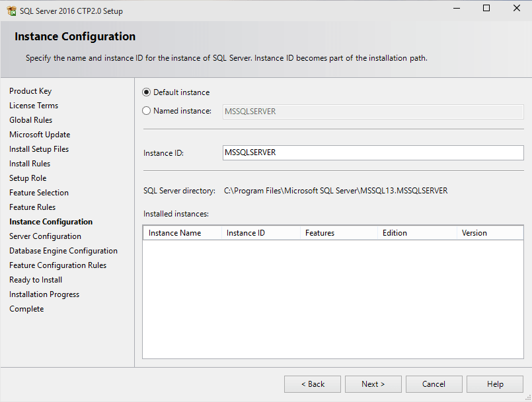Image resolution: width=532 pixels, height=402 pixels.
Task: Select Install Setup Files step
Action: 39,149
